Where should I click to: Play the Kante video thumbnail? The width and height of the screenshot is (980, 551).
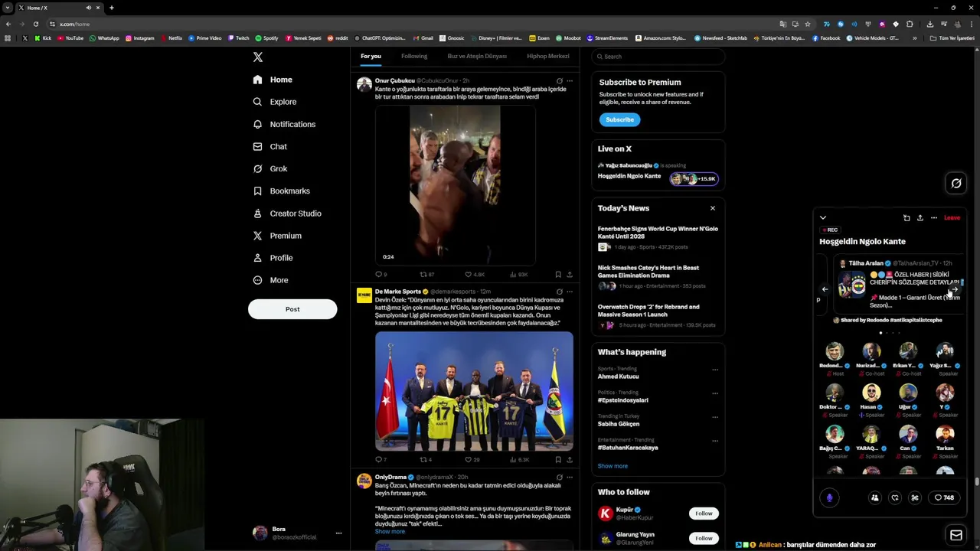(x=455, y=184)
